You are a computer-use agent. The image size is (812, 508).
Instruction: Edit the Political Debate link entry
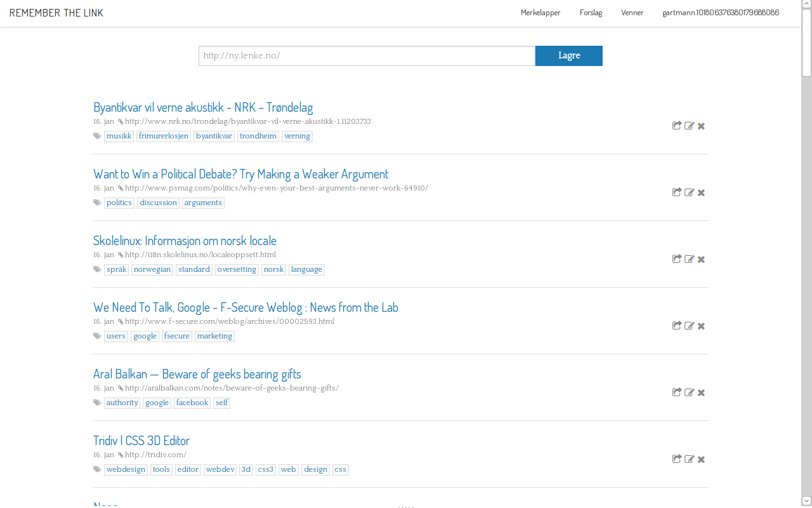pos(689,192)
